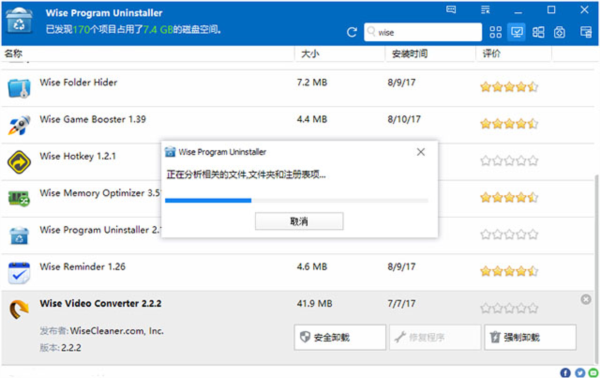600x378 pixels.
Task: Click the Twitter share icon
Action: coord(580,372)
